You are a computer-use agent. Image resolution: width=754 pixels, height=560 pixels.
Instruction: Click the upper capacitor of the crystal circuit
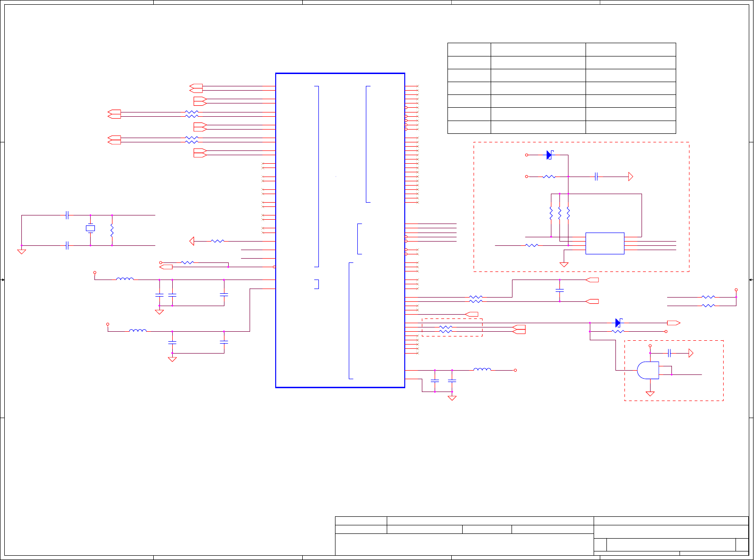[x=67, y=215]
